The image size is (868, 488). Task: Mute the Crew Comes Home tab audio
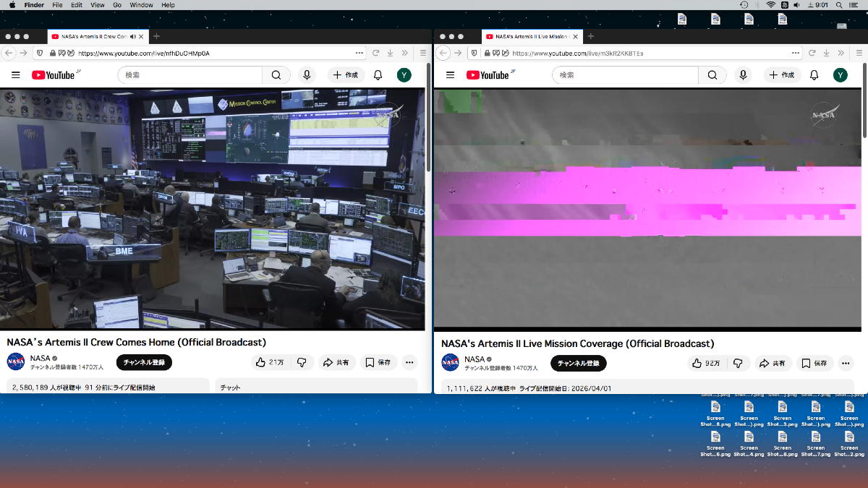click(x=133, y=36)
